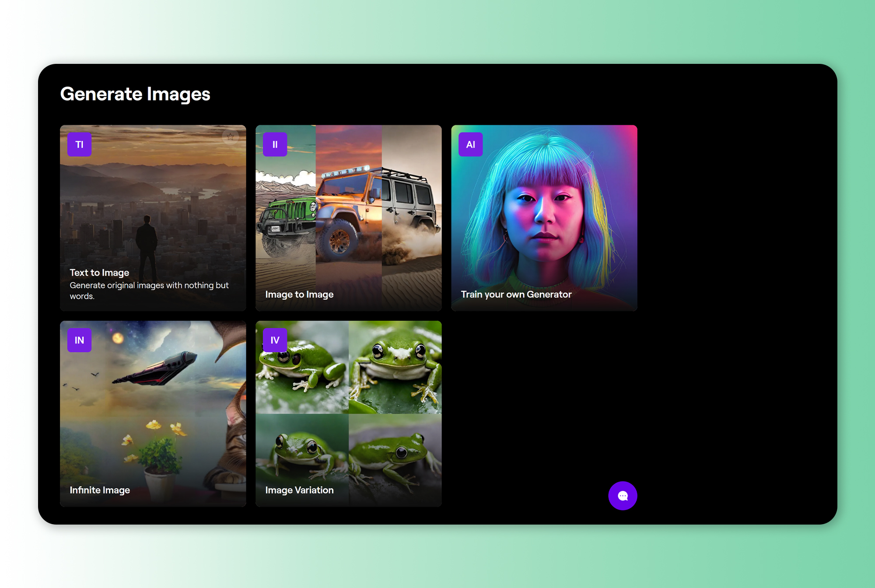Click "Generate original images with nothing but words."

pos(149,290)
